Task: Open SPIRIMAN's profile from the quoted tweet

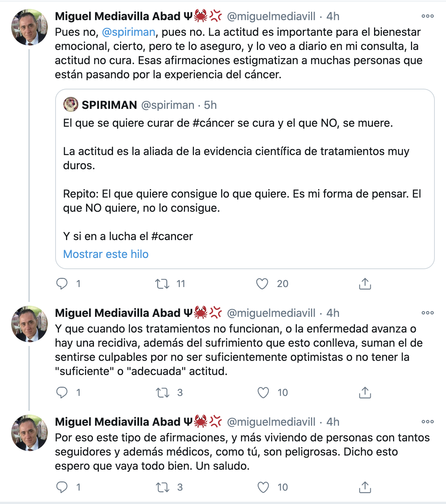Action: click(70, 105)
